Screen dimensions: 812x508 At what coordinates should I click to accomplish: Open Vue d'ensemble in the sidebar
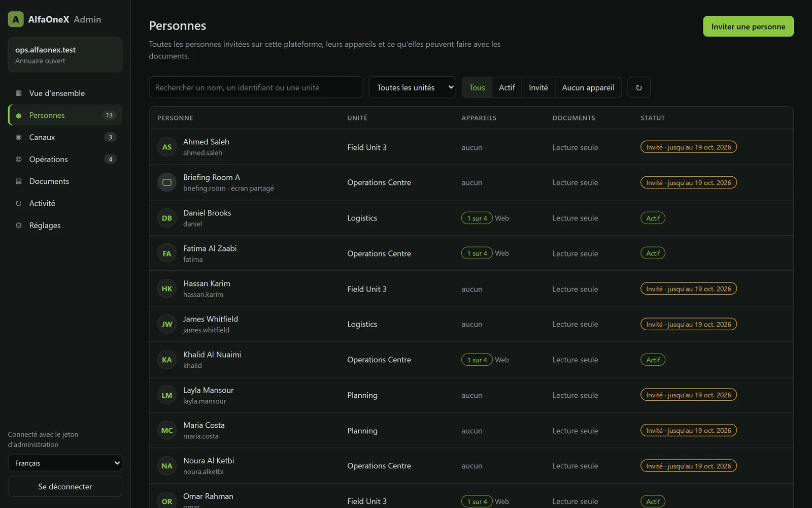click(65, 93)
